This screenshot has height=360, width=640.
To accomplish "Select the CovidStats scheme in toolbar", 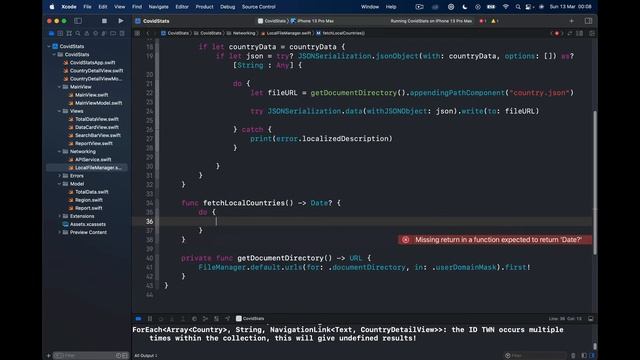I will (272, 21).
